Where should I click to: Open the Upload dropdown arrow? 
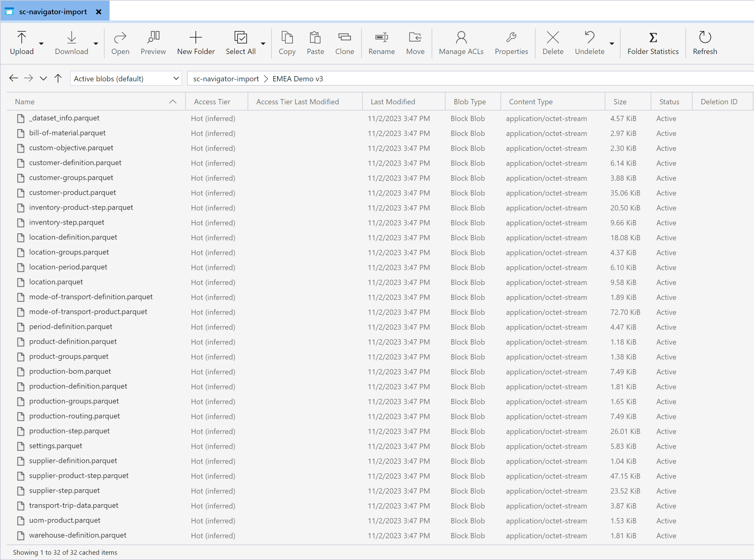(41, 44)
